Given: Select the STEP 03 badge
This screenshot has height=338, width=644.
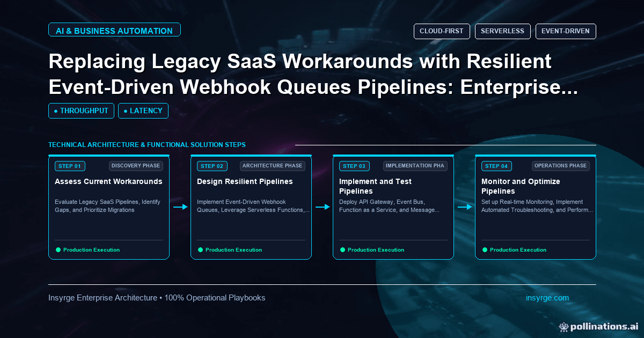Looking at the screenshot, I should [354, 166].
